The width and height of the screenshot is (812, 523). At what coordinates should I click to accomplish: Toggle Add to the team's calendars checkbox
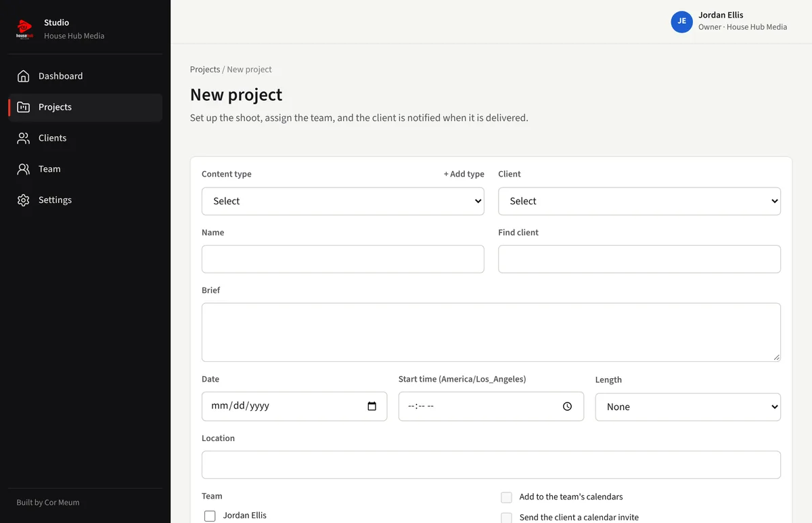(x=506, y=497)
